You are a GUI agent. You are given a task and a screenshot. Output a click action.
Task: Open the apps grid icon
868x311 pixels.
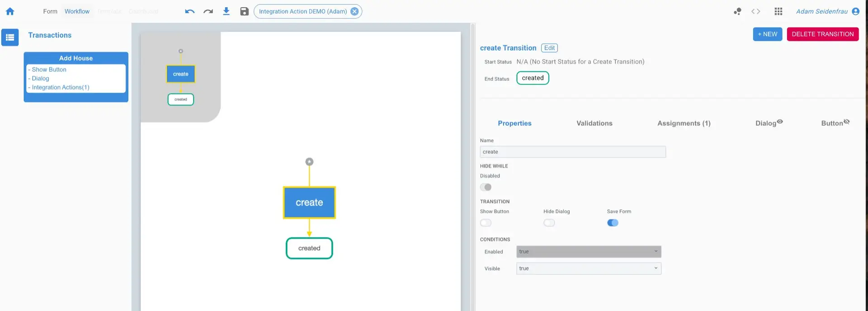point(778,11)
